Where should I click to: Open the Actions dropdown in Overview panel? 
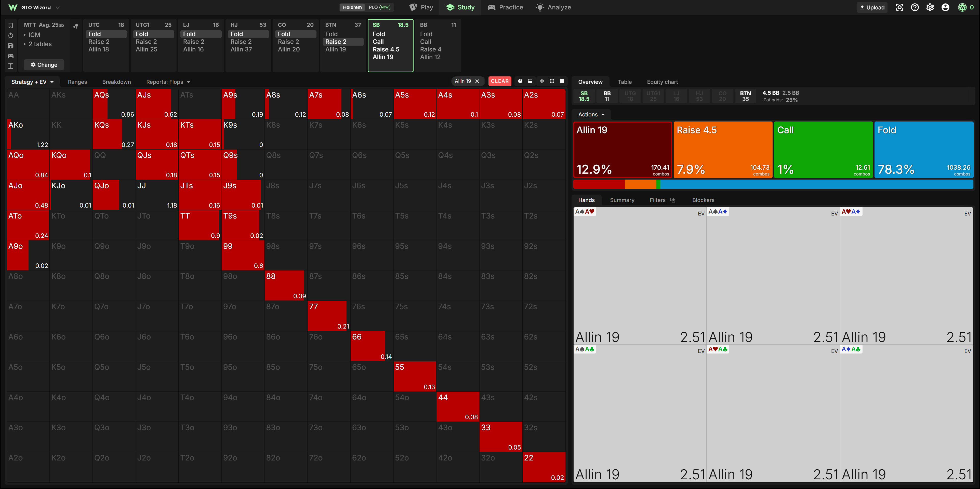click(x=591, y=114)
